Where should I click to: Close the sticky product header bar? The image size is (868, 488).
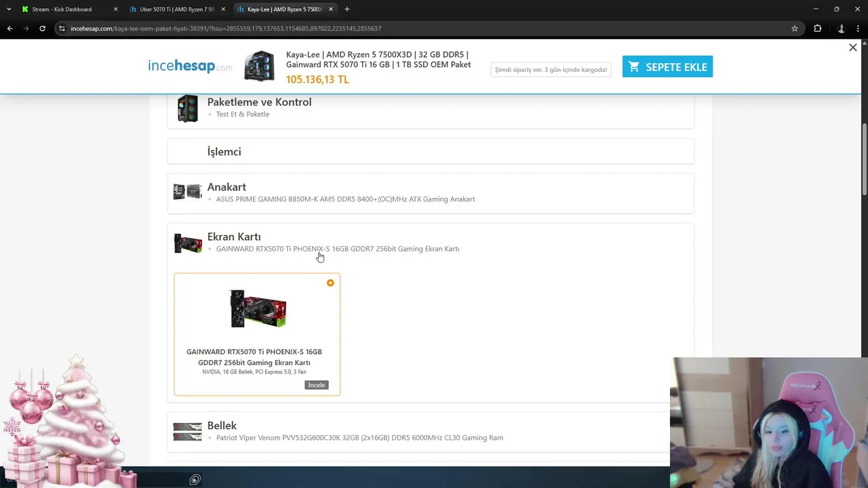point(853,47)
